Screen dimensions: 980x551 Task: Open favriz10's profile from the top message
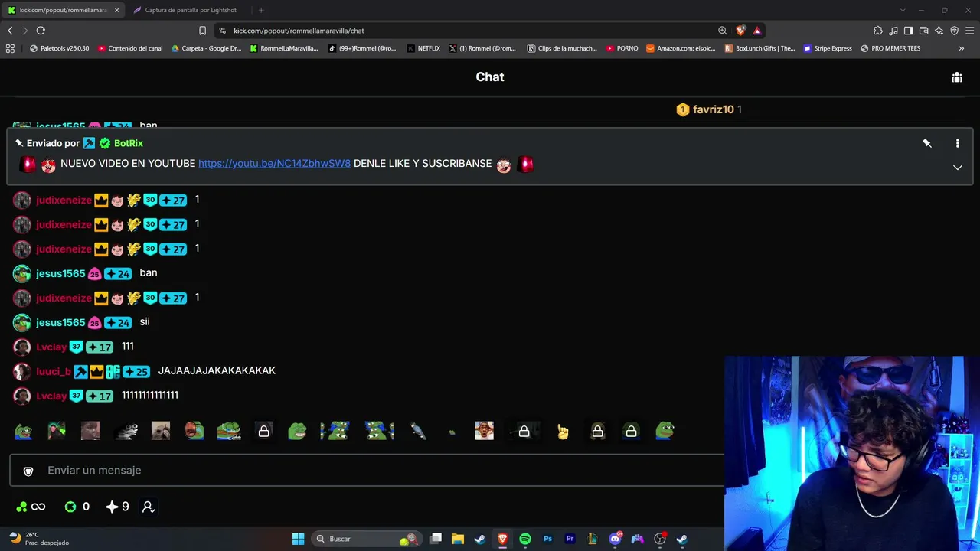tap(714, 109)
